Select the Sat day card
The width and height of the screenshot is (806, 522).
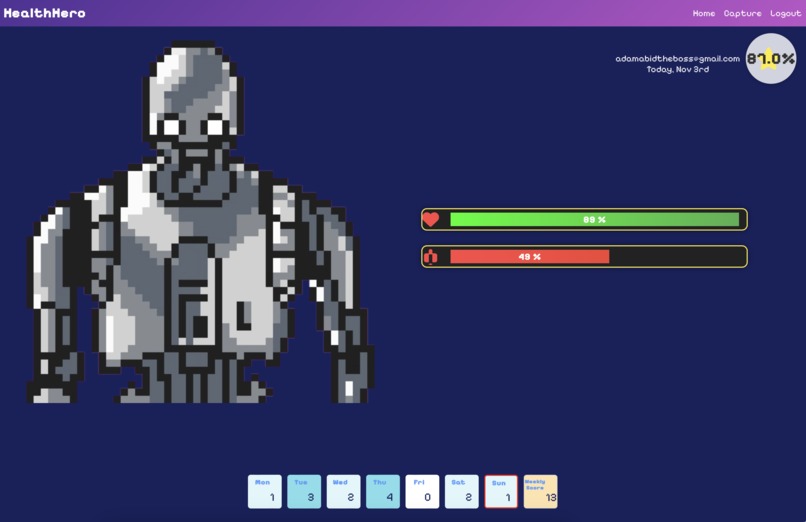462,492
